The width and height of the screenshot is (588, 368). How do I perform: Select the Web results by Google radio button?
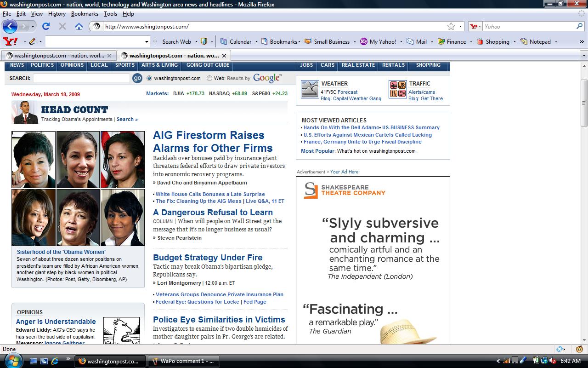click(209, 78)
